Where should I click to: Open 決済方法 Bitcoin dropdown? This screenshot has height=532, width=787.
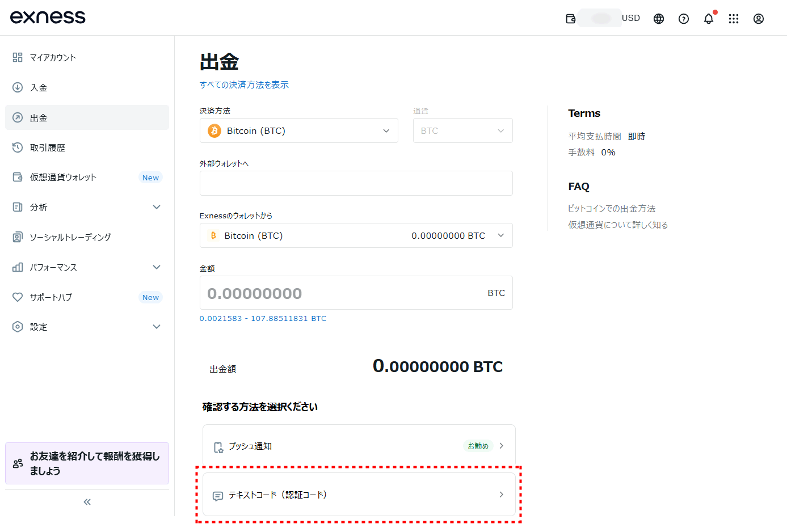point(298,130)
